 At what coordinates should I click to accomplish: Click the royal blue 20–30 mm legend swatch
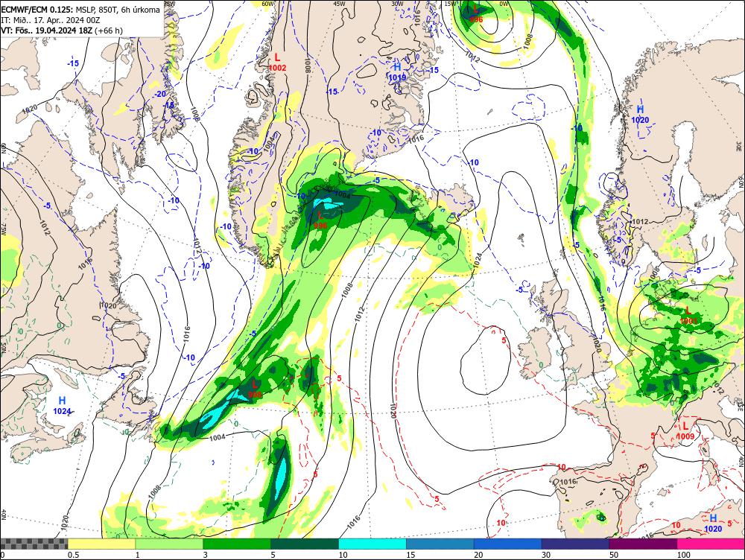pos(507,544)
